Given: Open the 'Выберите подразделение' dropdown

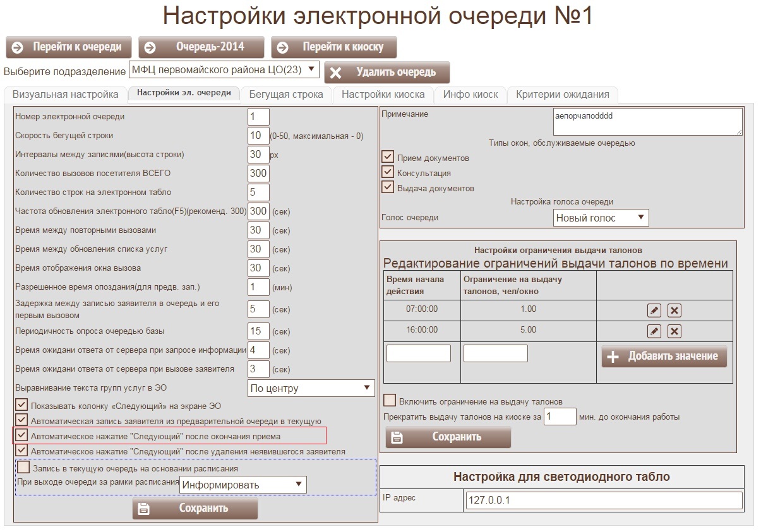Looking at the screenshot, I should point(224,70).
